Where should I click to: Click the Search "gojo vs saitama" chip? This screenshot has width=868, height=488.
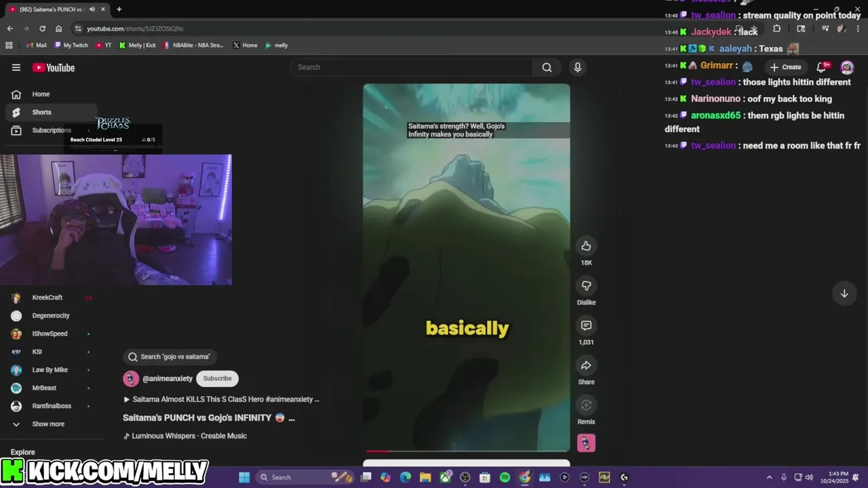(170, 357)
